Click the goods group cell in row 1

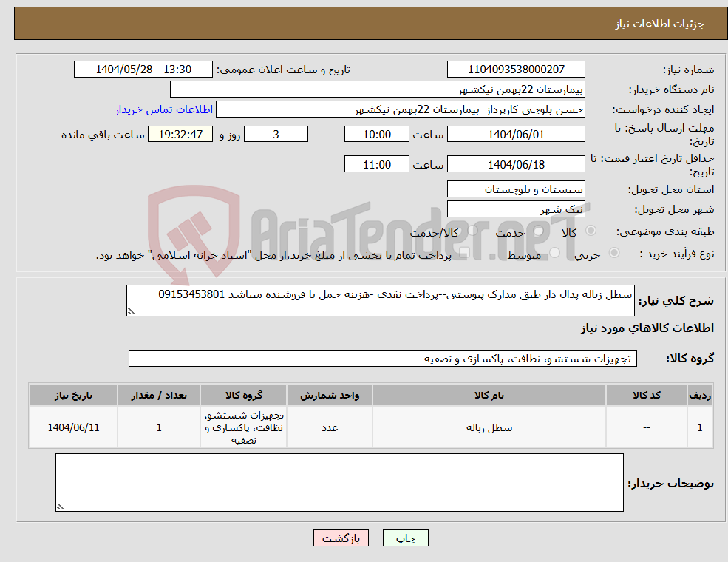(244, 427)
